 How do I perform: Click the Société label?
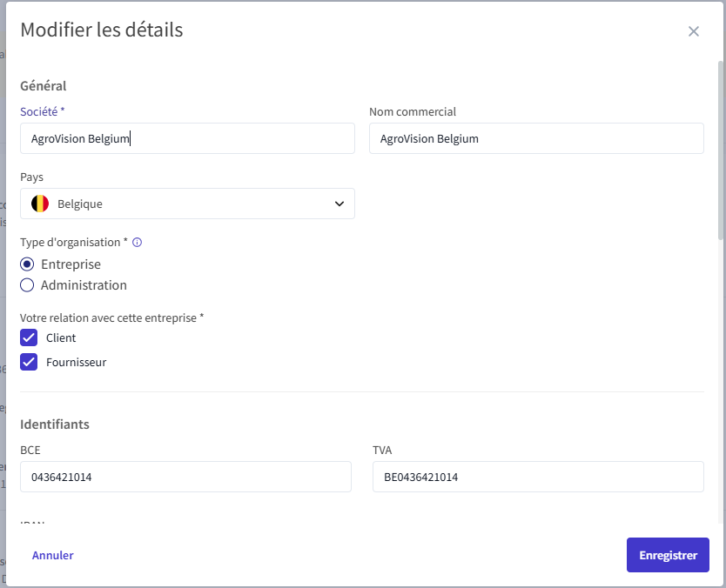click(x=42, y=111)
